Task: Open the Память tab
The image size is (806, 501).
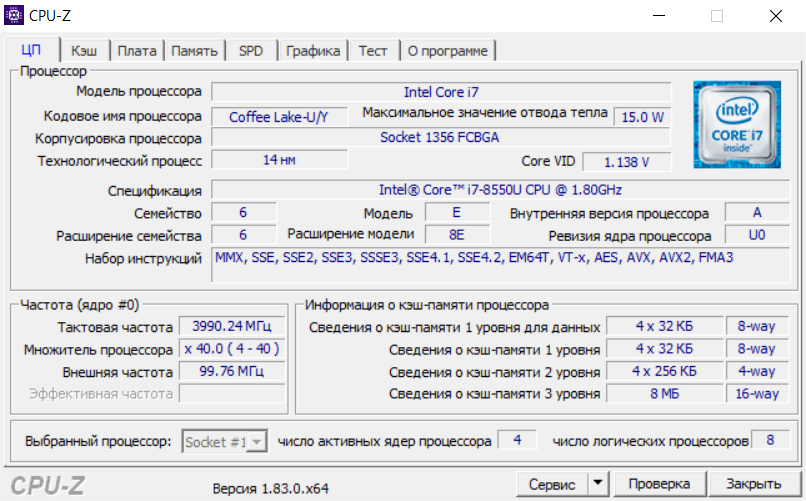Action: (194, 51)
